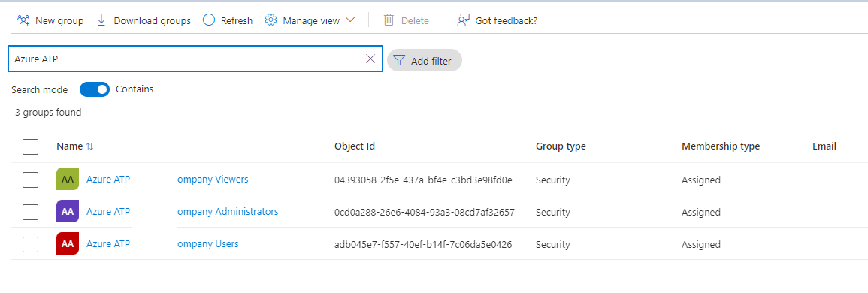Open the Company Users group link
Image resolution: width=868 pixels, height=293 pixels.
tap(207, 243)
